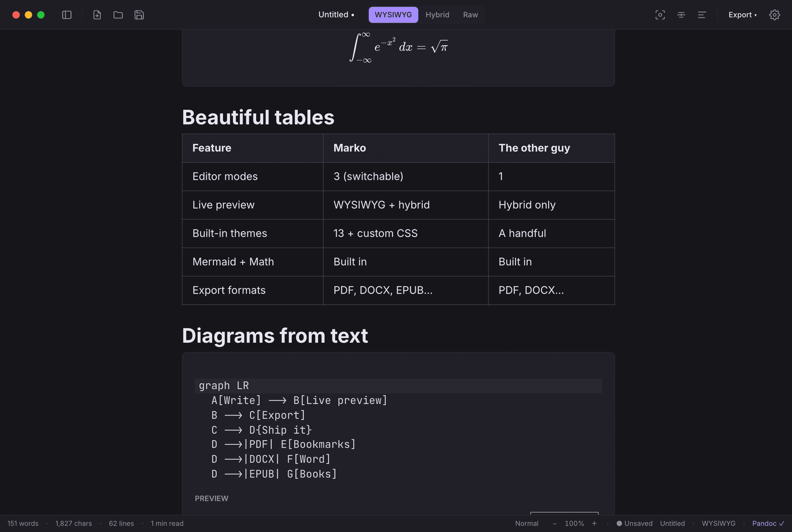Click the Diagrams from text heading
This screenshot has height=532, width=792.
275,335
